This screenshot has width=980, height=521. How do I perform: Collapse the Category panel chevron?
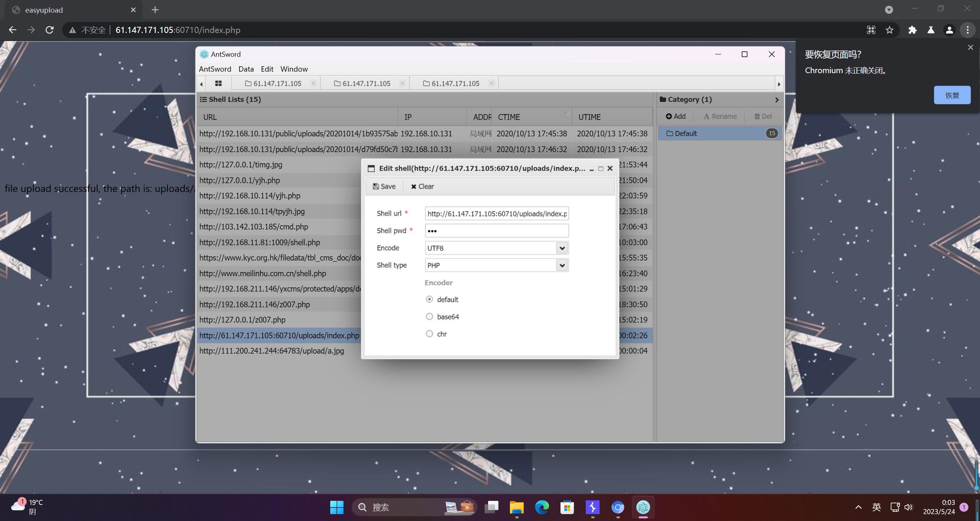(777, 100)
